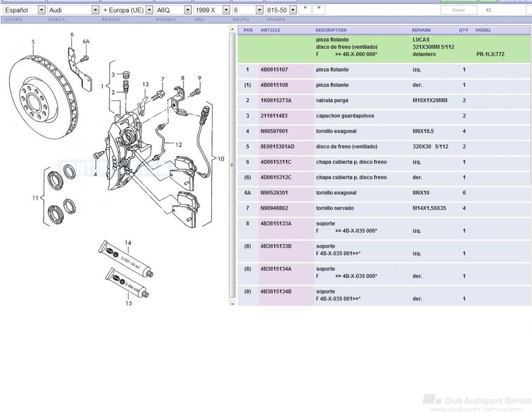532x413 pixels.
Task: Click the valvula purga description
Action: pyautogui.click(x=332, y=101)
